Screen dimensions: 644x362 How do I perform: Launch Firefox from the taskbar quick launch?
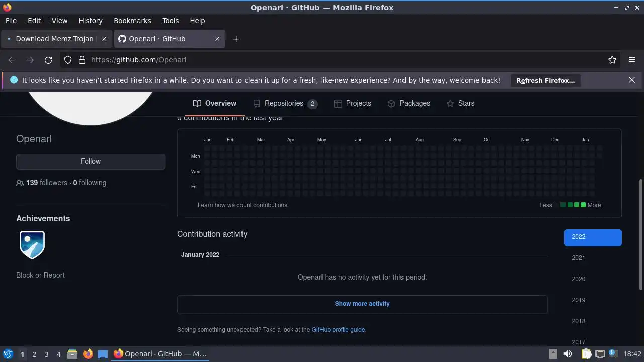[x=88, y=354]
